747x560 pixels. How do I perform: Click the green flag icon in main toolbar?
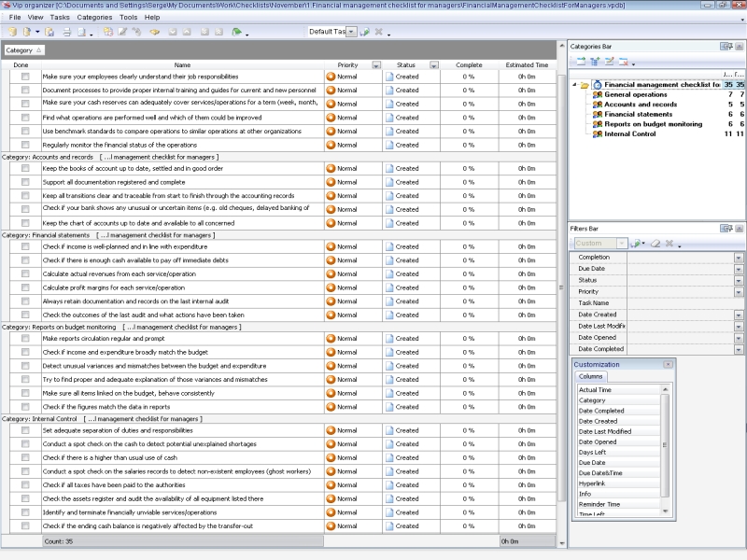point(236,32)
